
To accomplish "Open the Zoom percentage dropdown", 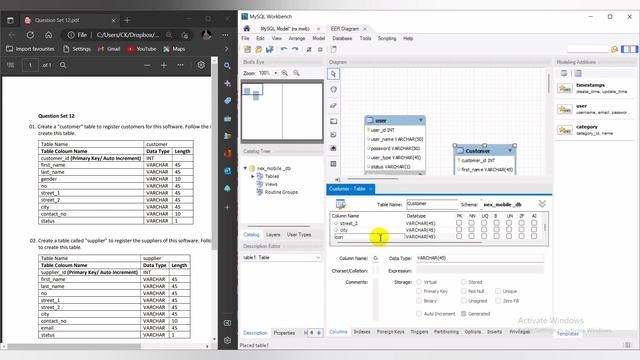I will (276, 73).
